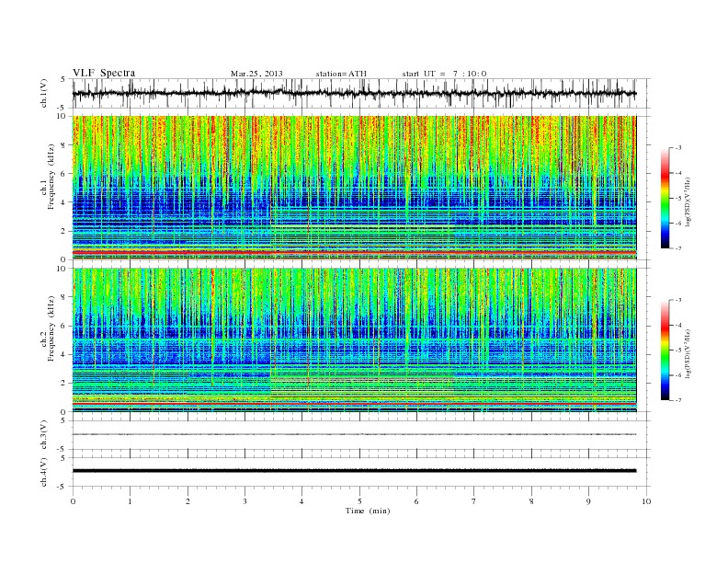Click the red low-frequency band in ch.1 spectrogram
Image resolution: width=728 pixels, height=563 pixels.
tap(354, 252)
